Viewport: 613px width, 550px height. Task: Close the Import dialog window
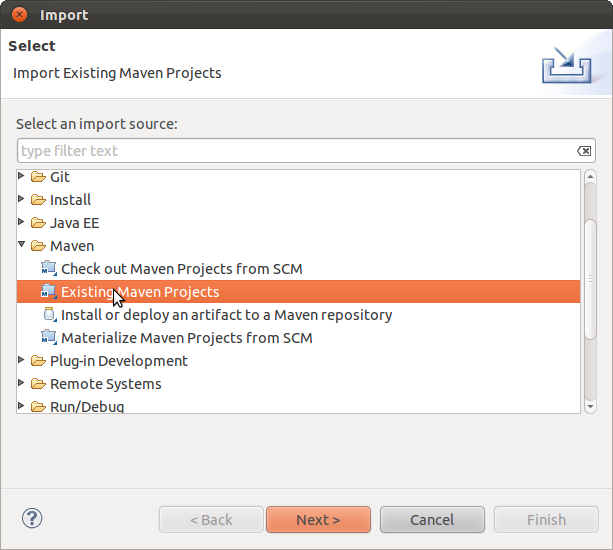(20, 15)
